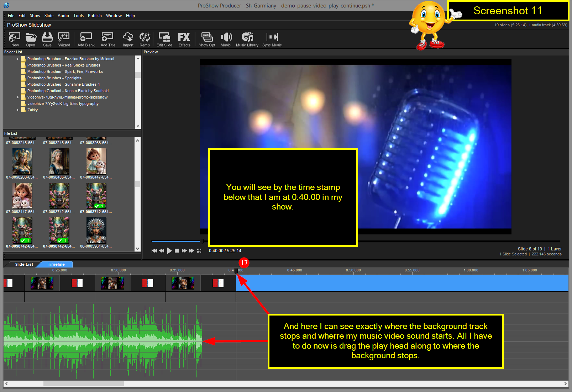Click the Music toolbar icon
Viewport: 572px width, 392px height.
click(x=226, y=39)
